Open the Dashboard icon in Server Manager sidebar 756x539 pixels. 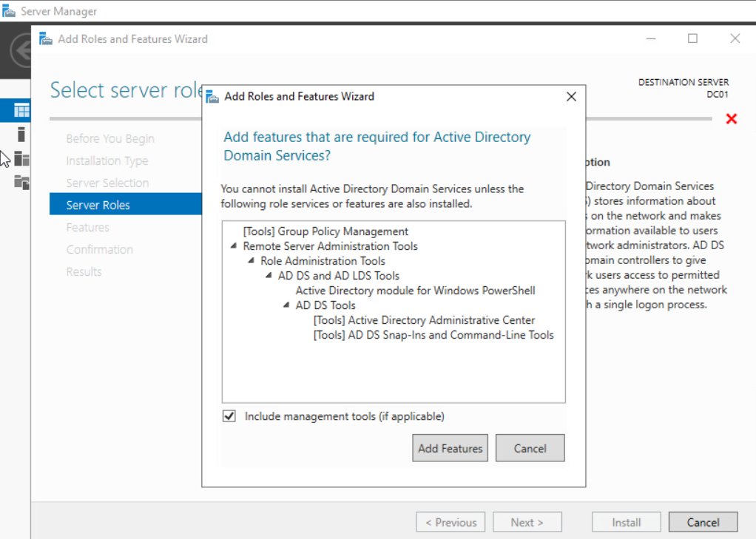21,111
